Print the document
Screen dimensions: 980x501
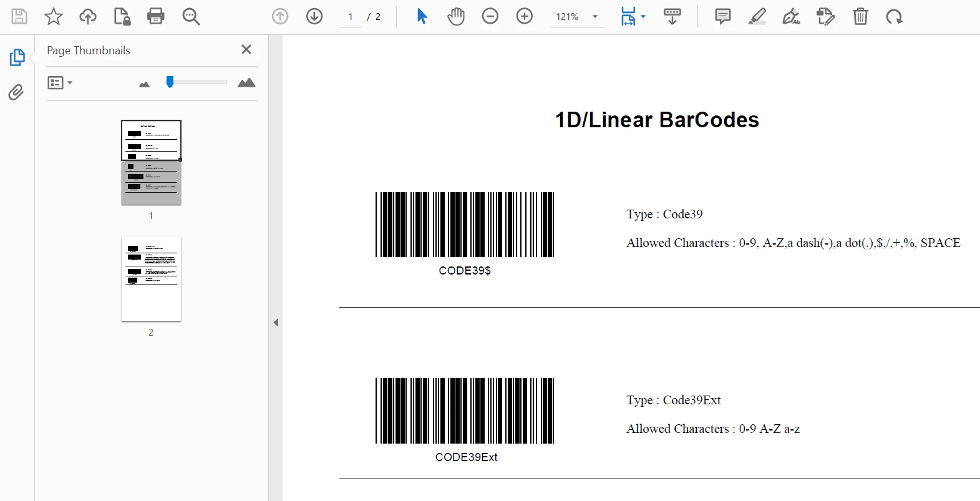pyautogui.click(x=156, y=17)
